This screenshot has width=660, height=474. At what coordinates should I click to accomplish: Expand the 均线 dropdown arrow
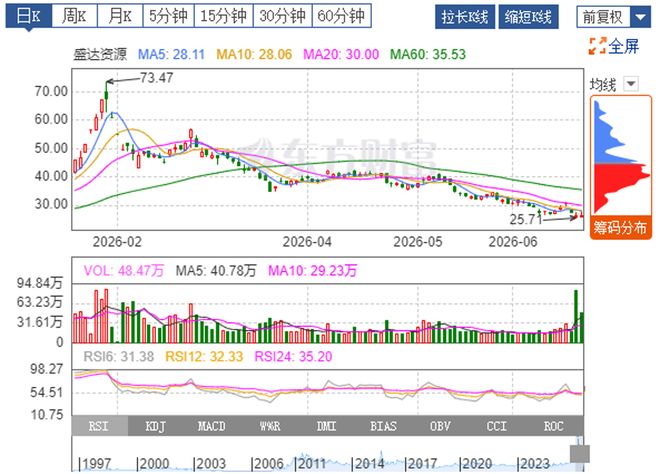point(631,83)
